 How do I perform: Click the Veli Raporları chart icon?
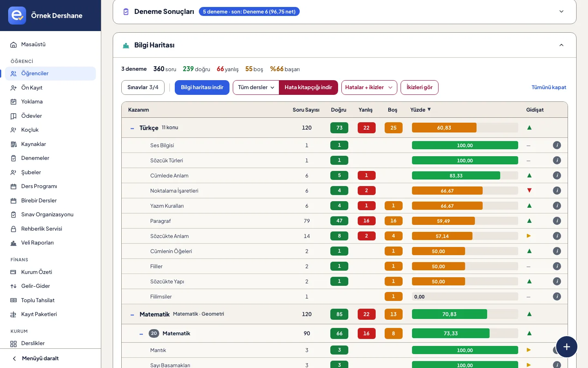click(13, 243)
